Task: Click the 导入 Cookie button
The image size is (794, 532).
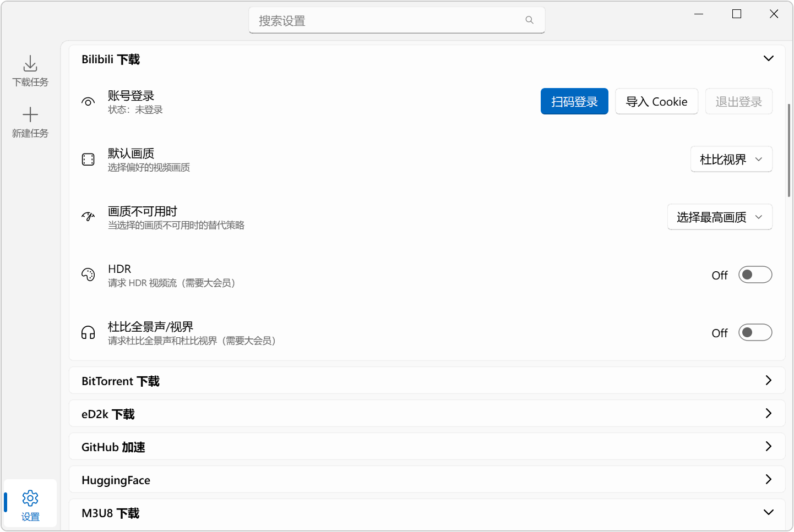Action: 656,101
